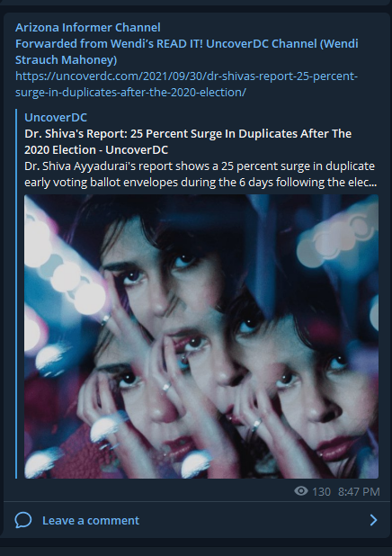Click the 'early voting ballot envelopes' description line

(x=200, y=183)
